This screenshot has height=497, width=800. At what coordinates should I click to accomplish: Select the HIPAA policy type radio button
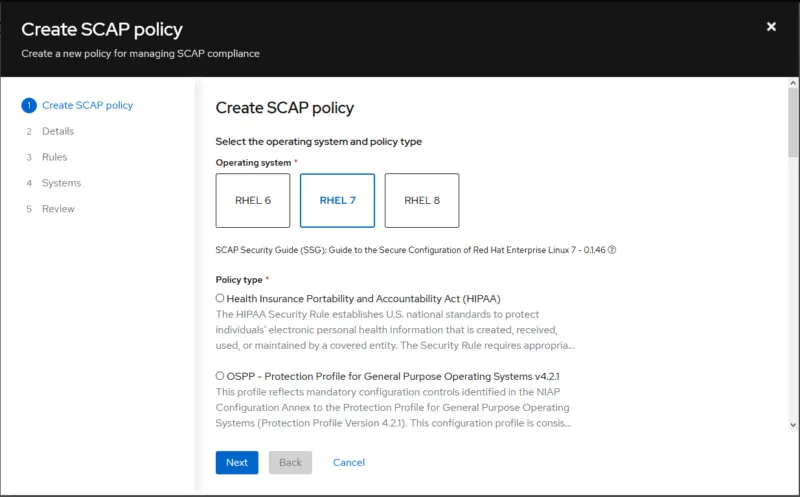point(220,298)
